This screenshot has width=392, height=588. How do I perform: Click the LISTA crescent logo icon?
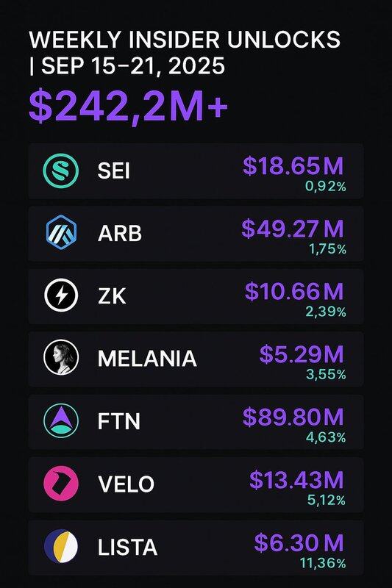coord(61,546)
